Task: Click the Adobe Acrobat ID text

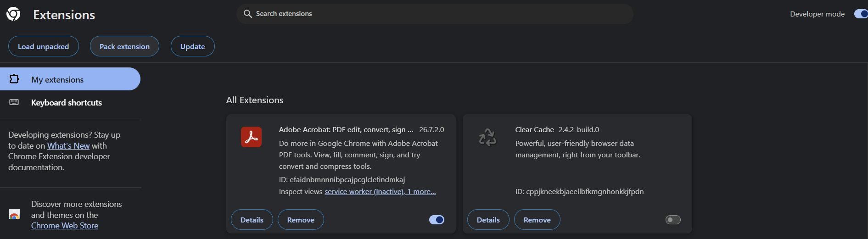Action: [342, 179]
